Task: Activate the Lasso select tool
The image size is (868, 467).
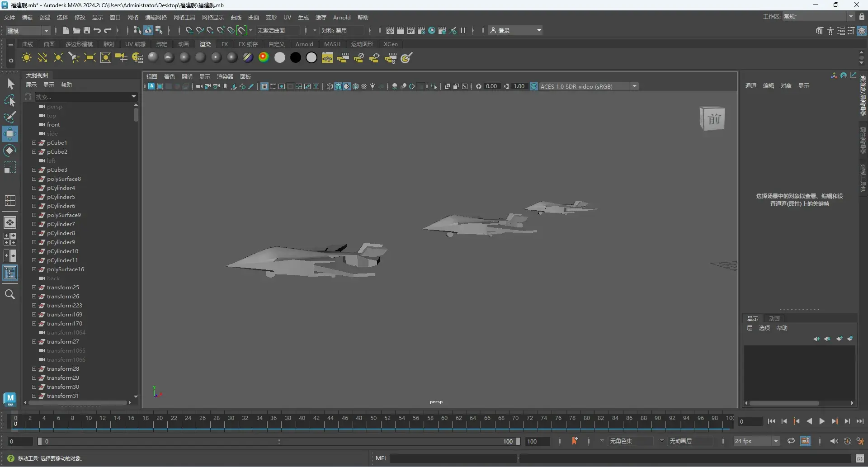Action: point(10,100)
